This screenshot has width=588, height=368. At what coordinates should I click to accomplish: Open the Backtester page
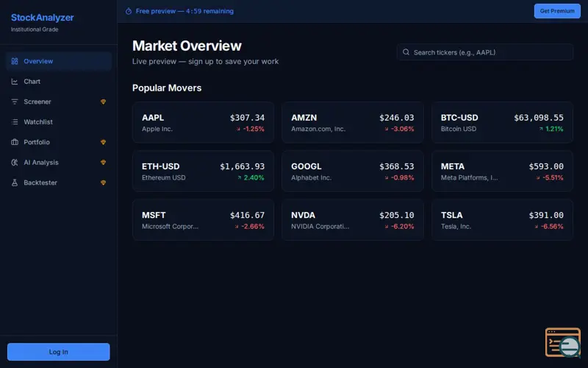[x=59, y=183]
